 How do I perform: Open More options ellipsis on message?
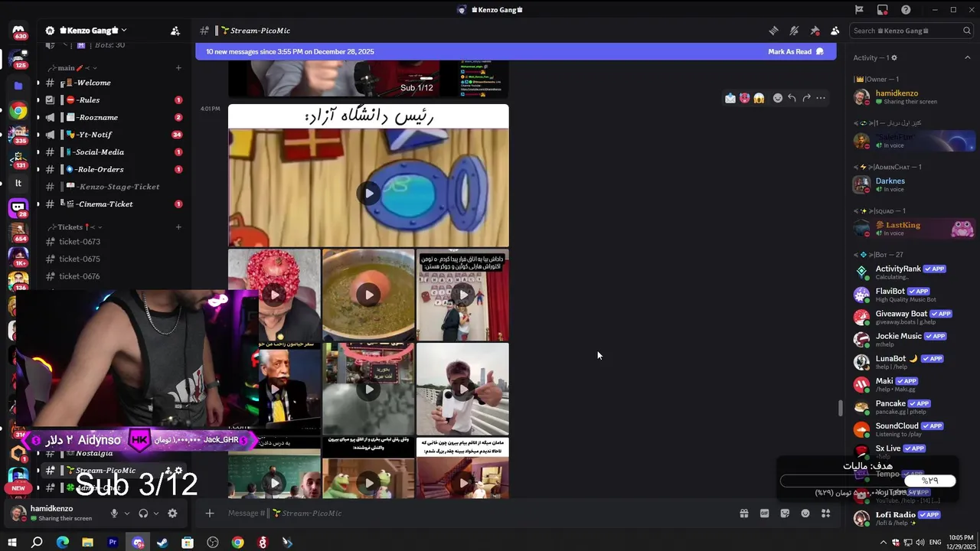point(821,98)
